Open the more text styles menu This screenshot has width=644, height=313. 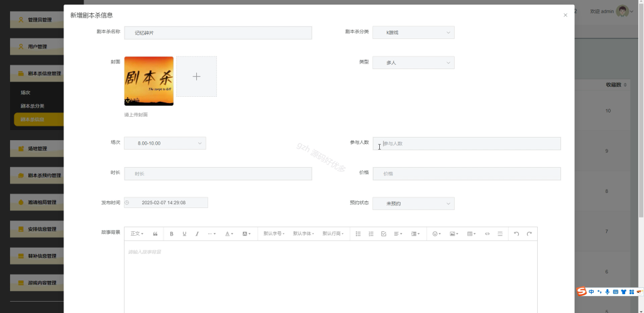tap(211, 234)
